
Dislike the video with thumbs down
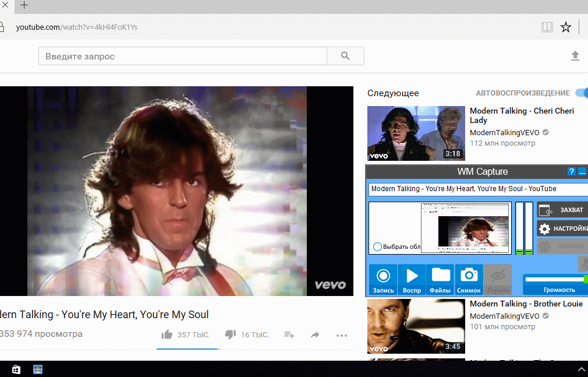[x=230, y=334]
